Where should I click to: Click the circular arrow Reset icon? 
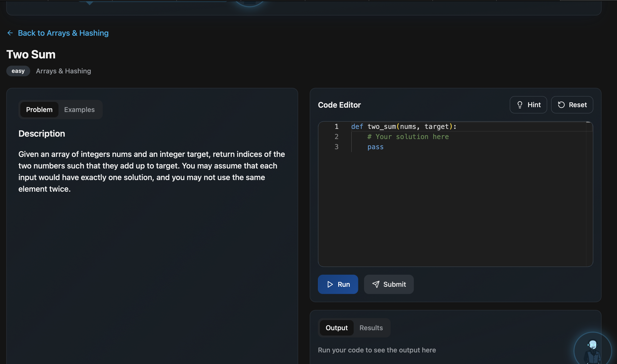point(561,105)
